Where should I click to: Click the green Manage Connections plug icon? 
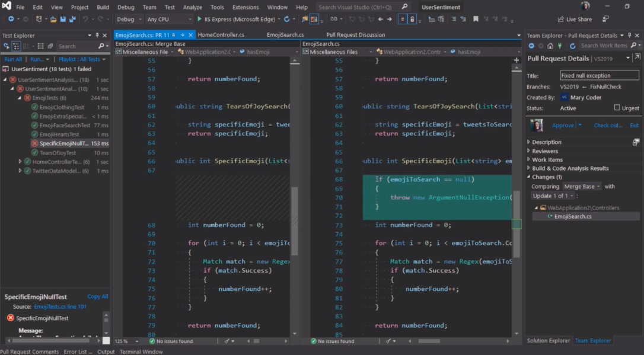pos(559,46)
